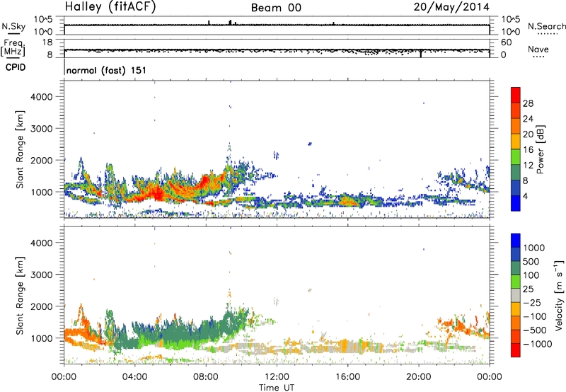Pick the gray -25 to 25 velocity swatch
566x392 pixels.
(x=516, y=295)
